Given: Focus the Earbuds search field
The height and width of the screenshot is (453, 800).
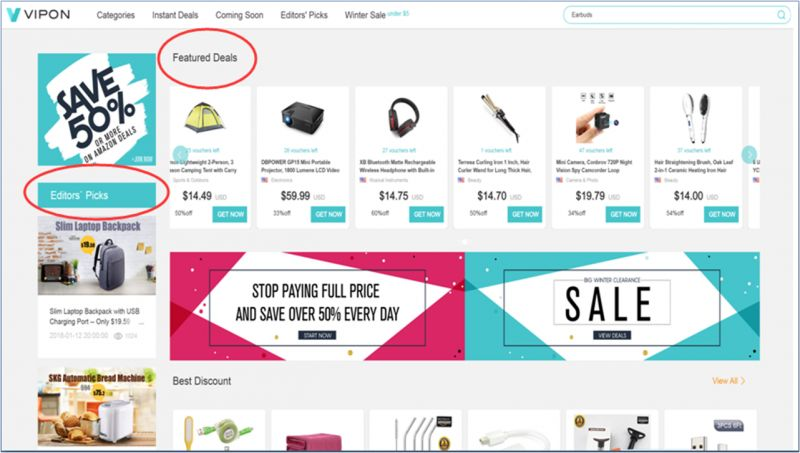Looking at the screenshot, I should 669,15.
